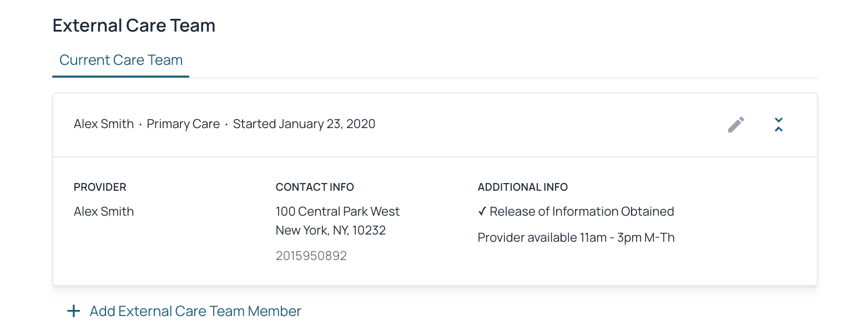Click the provider name Alex Smith under PROVIDER
This screenshot has height=336, width=868.
point(104,211)
